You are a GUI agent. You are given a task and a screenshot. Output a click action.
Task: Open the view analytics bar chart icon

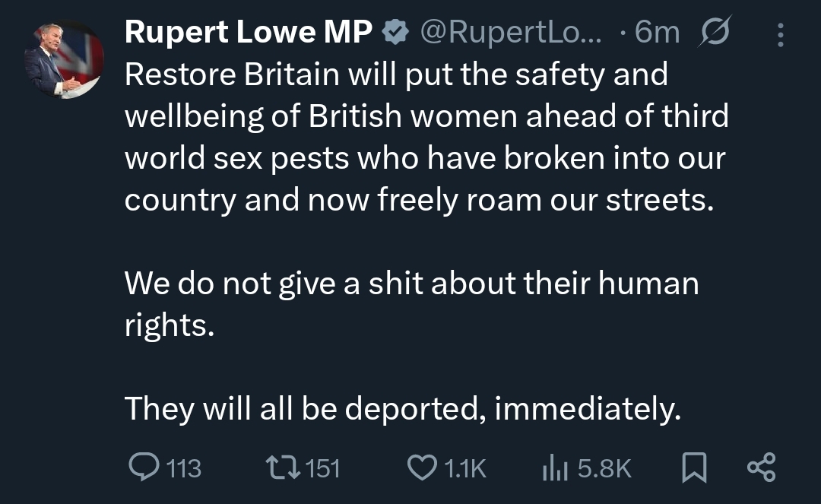point(554,468)
